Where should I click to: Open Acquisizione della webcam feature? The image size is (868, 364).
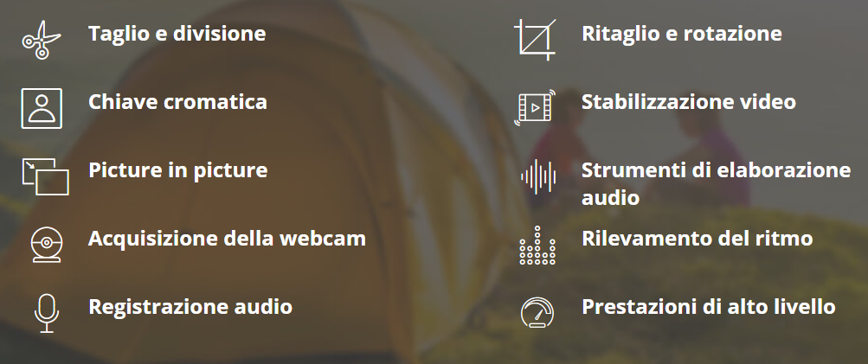coord(227,239)
